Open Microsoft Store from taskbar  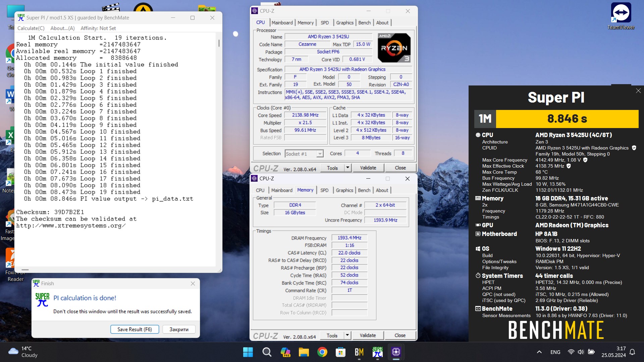point(341,352)
